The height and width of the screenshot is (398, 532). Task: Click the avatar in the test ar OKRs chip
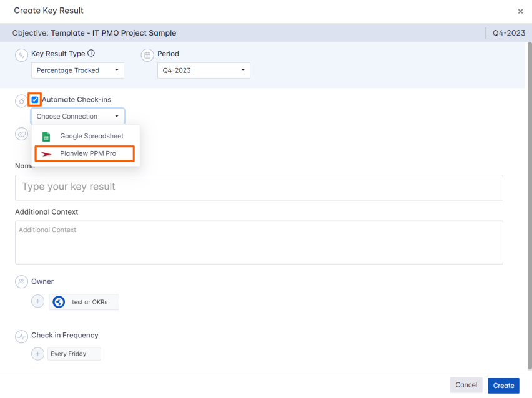pos(58,302)
